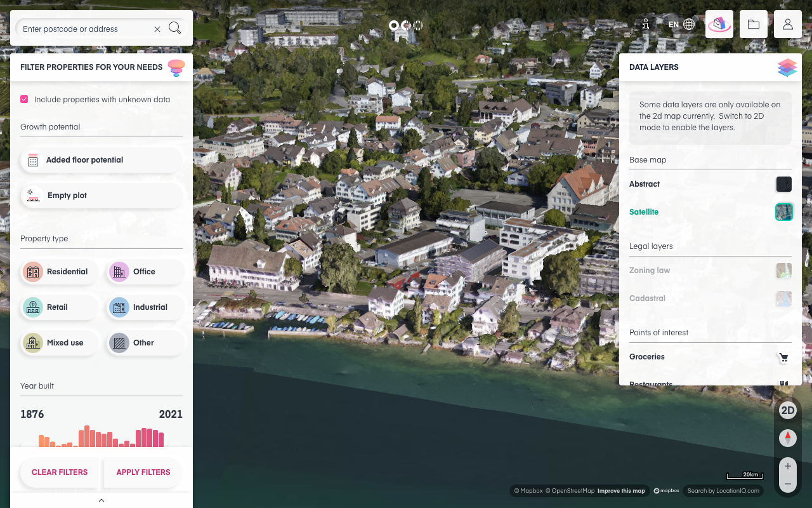Click the DATA LAYERS header
Viewport: 812px width, 508px height.
[x=654, y=67]
